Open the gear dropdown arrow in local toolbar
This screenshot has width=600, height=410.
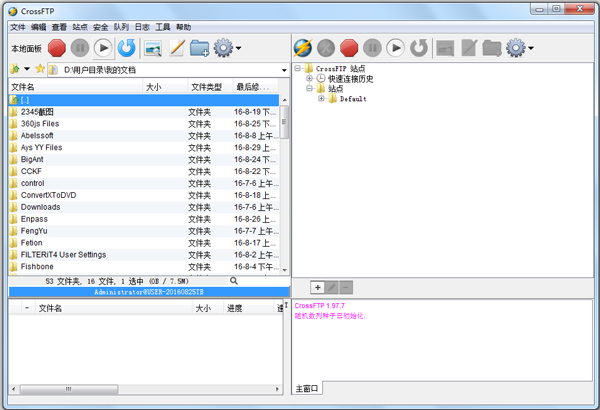pos(238,48)
